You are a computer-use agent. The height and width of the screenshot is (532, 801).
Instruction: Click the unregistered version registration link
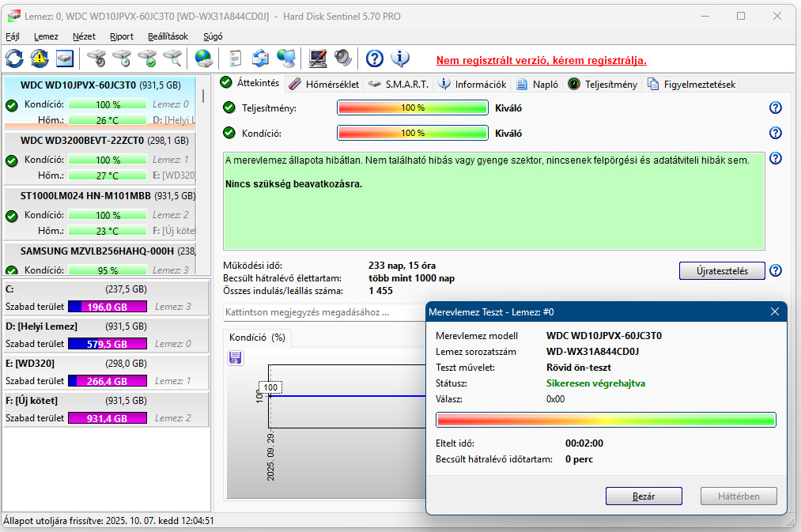click(x=541, y=60)
